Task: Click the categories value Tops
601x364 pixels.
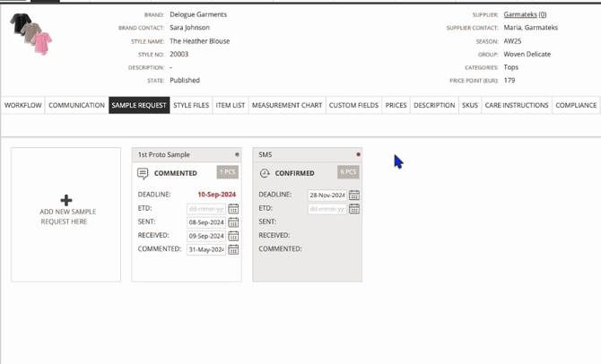Action: pyautogui.click(x=511, y=67)
